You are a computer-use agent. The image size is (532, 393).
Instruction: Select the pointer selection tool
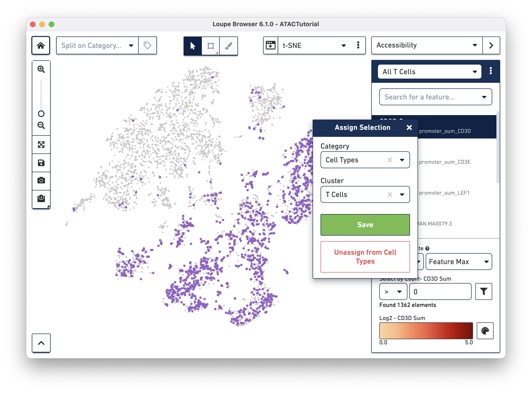pyautogui.click(x=193, y=46)
